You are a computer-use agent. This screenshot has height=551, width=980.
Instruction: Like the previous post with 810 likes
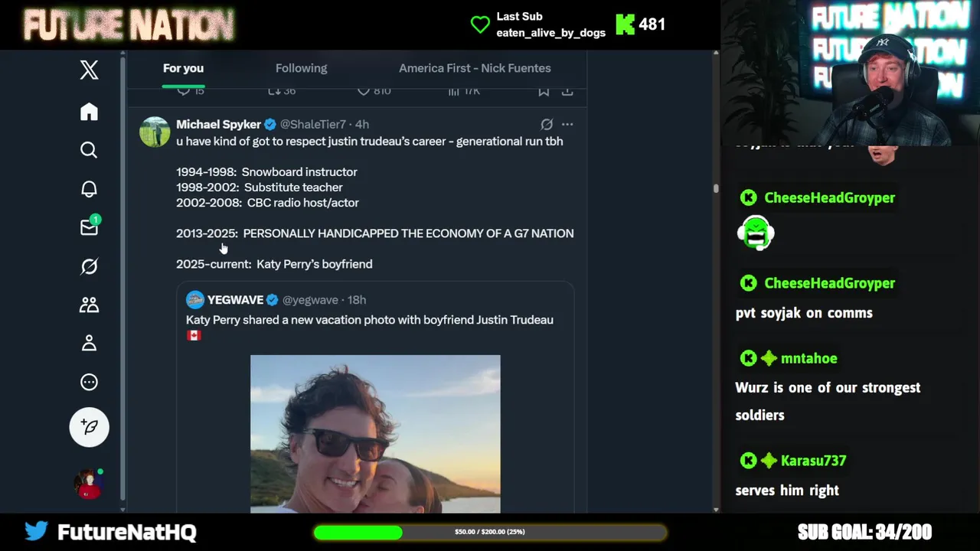(x=374, y=90)
